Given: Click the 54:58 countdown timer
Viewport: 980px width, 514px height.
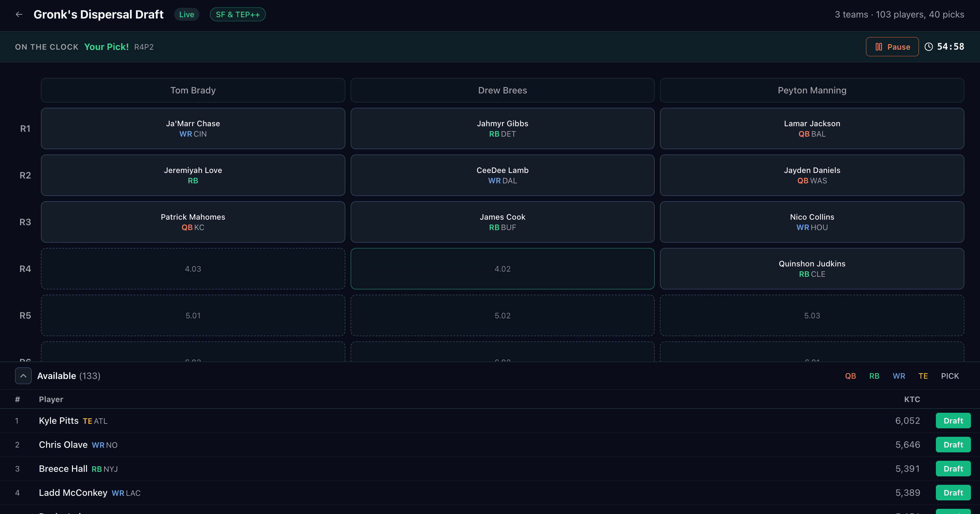Looking at the screenshot, I should click(950, 46).
